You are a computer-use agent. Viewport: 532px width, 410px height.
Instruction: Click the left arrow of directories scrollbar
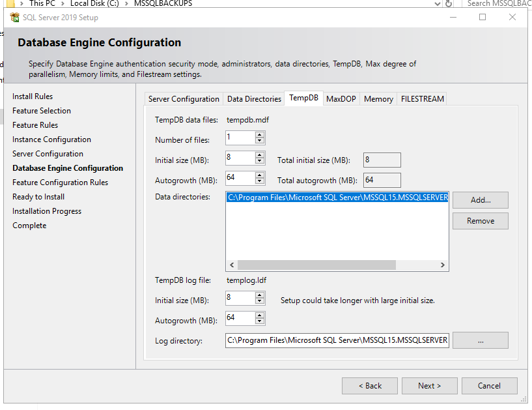point(232,265)
